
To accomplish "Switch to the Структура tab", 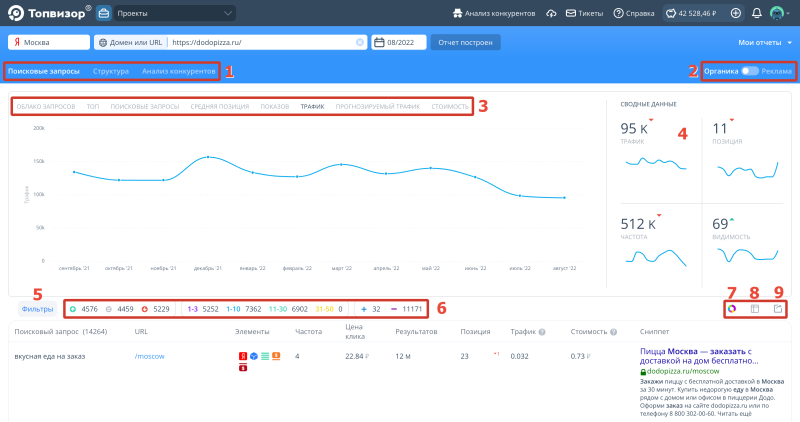I will (110, 72).
